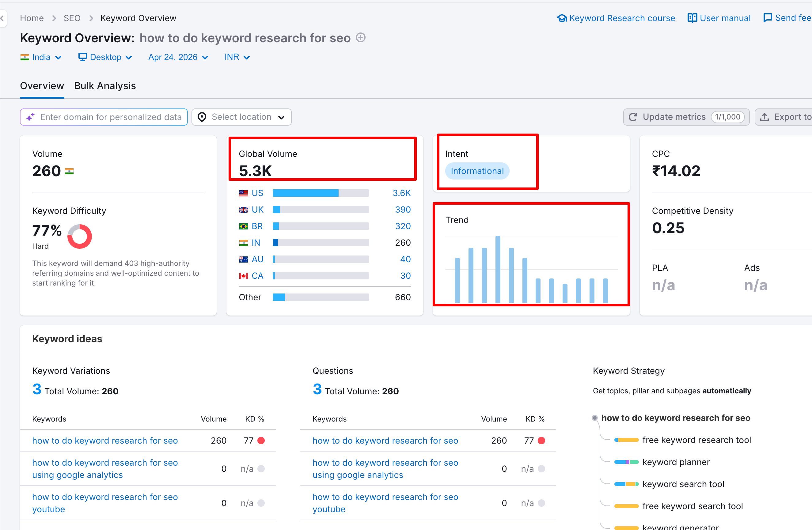Click the plus icon beside the keyword title
Viewport: 812px width, 530px height.
coord(361,37)
